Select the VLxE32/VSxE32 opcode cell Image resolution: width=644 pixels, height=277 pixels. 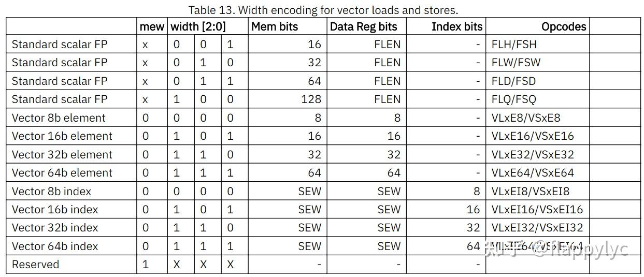(533, 155)
